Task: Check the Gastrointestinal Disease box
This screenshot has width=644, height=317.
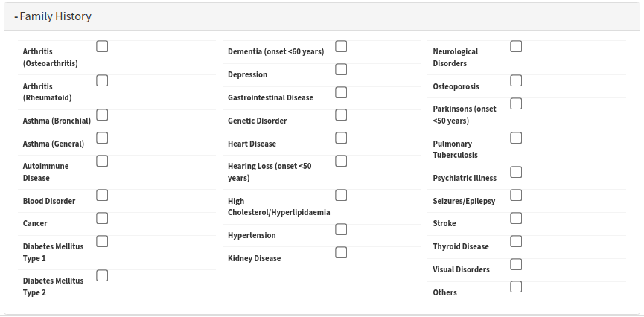Action: (x=341, y=92)
